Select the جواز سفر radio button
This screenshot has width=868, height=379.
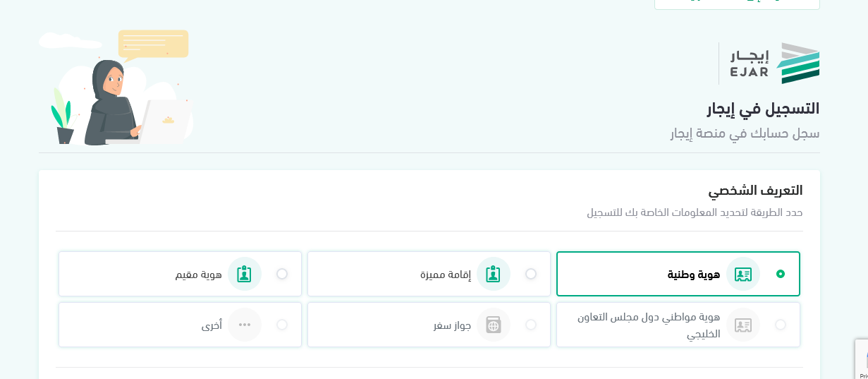point(531,325)
